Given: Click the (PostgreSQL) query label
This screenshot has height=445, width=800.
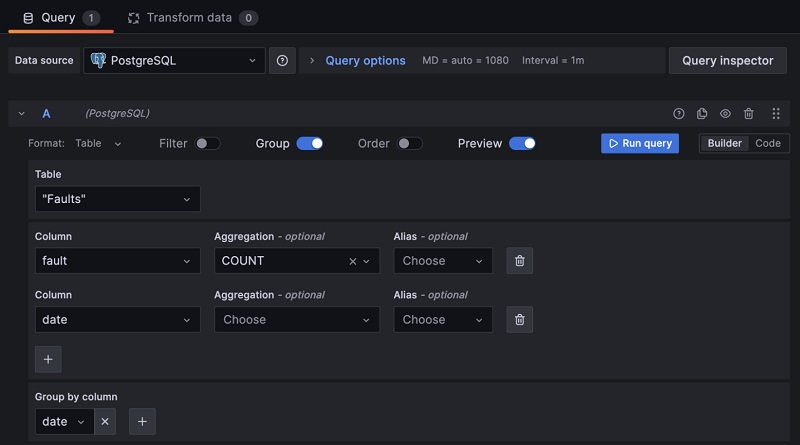Looking at the screenshot, I should point(117,113).
